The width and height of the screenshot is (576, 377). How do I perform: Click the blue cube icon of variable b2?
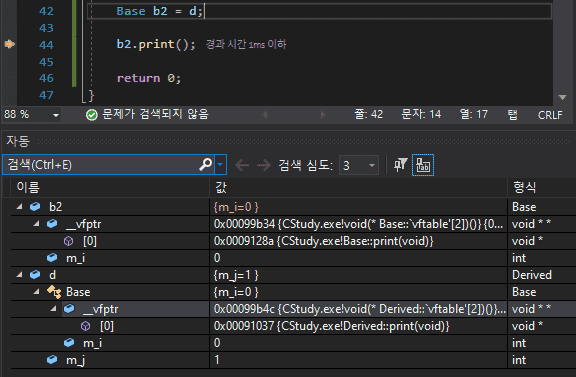coord(35,207)
